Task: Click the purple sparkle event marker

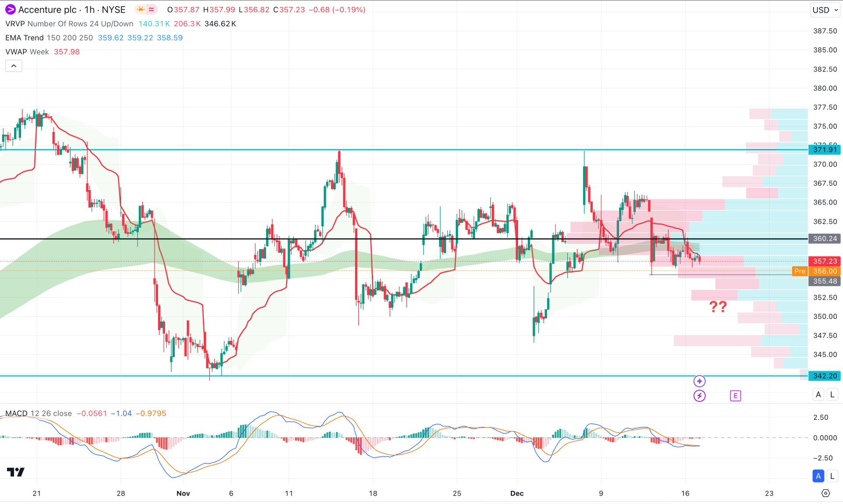Action: 699,381
